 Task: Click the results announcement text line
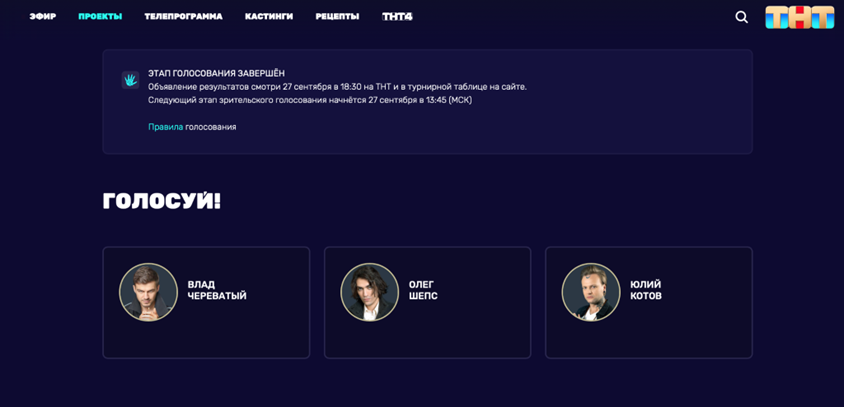click(337, 87)
